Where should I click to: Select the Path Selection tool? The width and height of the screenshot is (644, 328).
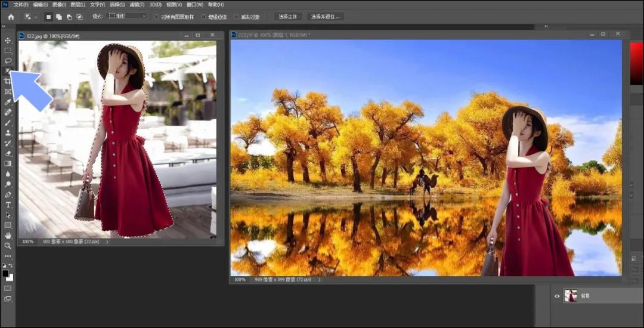(x=8, y=215)
